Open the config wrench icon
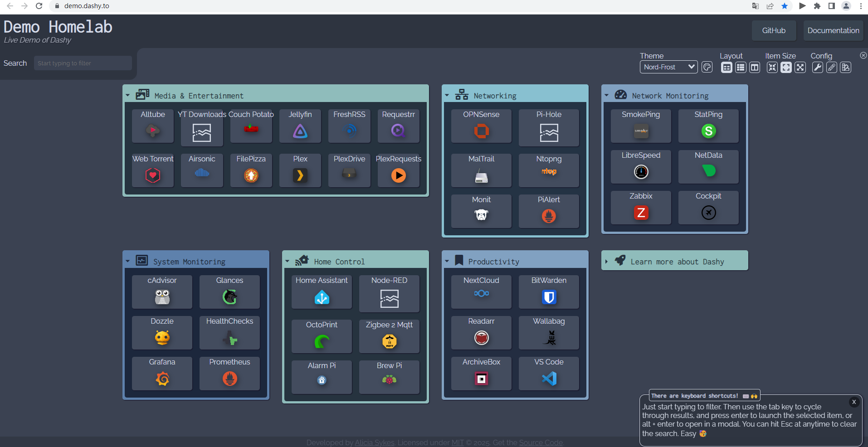This screenshot has height=447, width=868. [817, 68]
